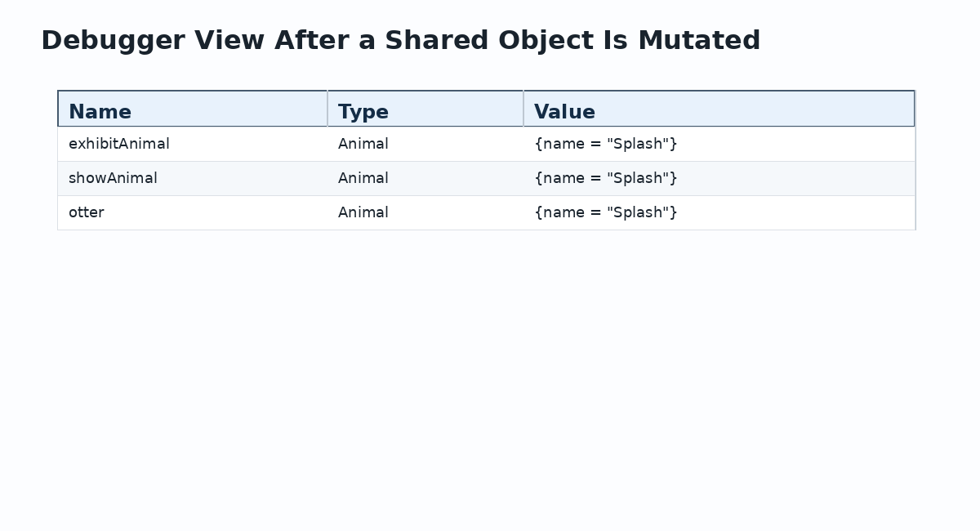This screenshot has width=980, height=531.
Task: Click the Animal type in exhibitAnimal row
Action: pyautogui.click(x=363, y=144)
